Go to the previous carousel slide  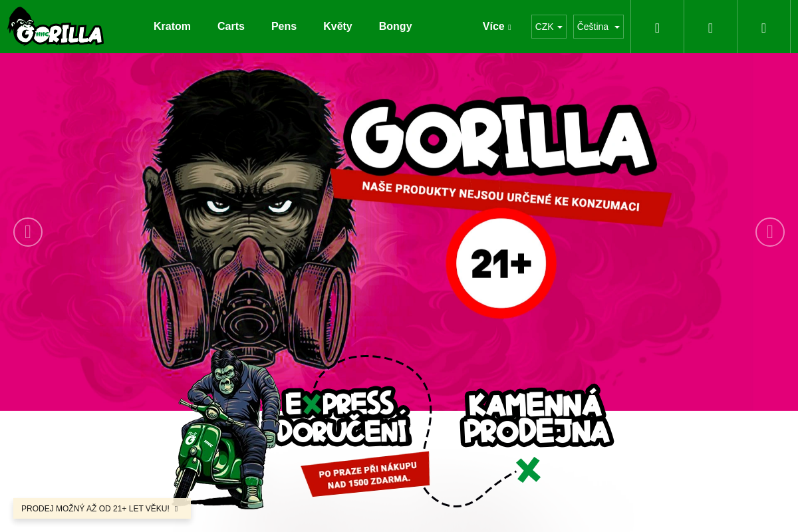[x=28, y=232]
